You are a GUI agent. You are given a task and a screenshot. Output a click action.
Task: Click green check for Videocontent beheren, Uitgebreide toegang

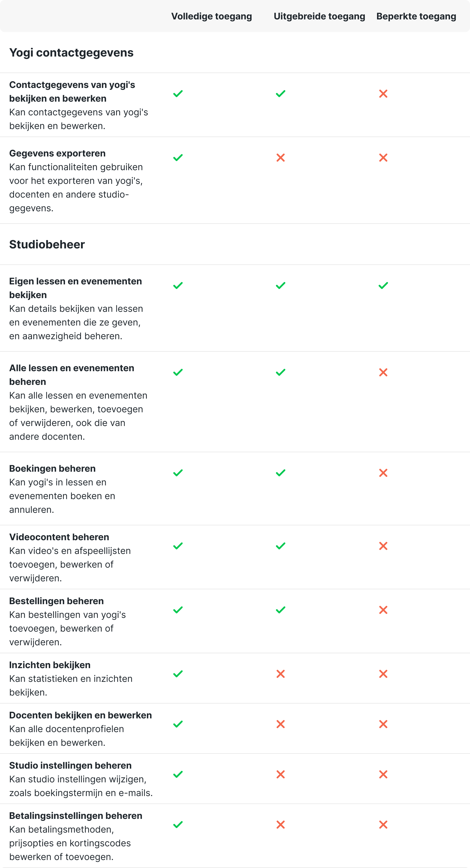click(280, 546)
